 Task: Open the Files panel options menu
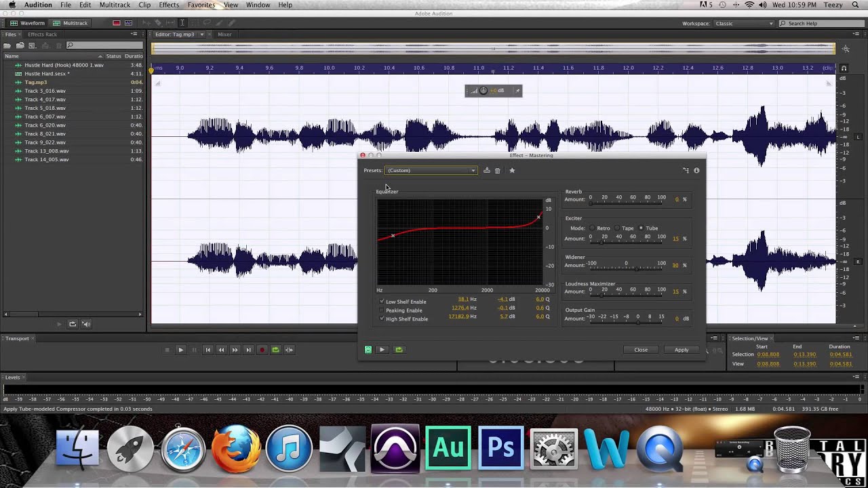click(134, 34)
